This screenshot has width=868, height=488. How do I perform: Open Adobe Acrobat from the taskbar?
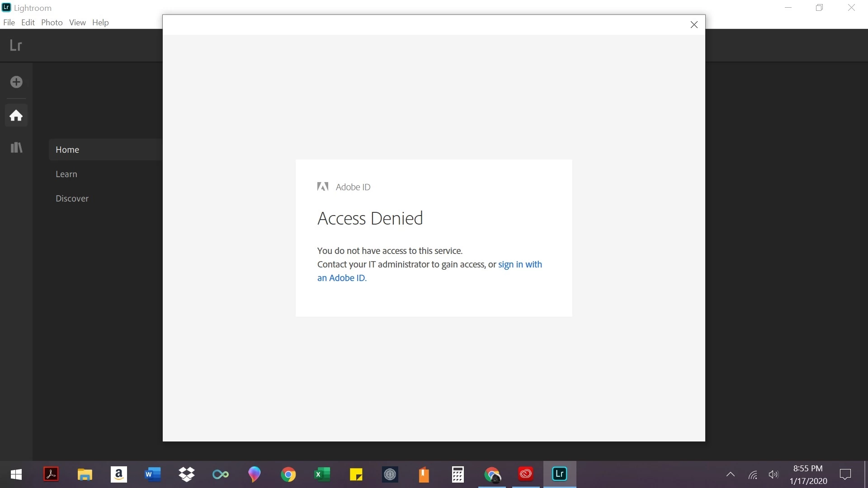51,474
